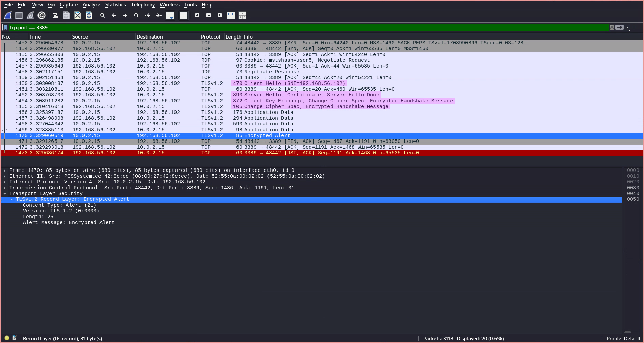Select Alert Message: Encrypted Alert field
This screenshot has width=644, height=343.
pyautogui.click(x=68, y=222)
